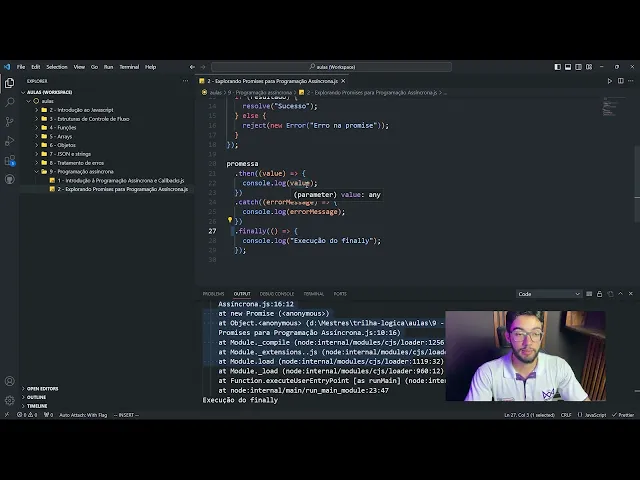
Task: Open the Terminal menu
Action: (x=129, y=67)
